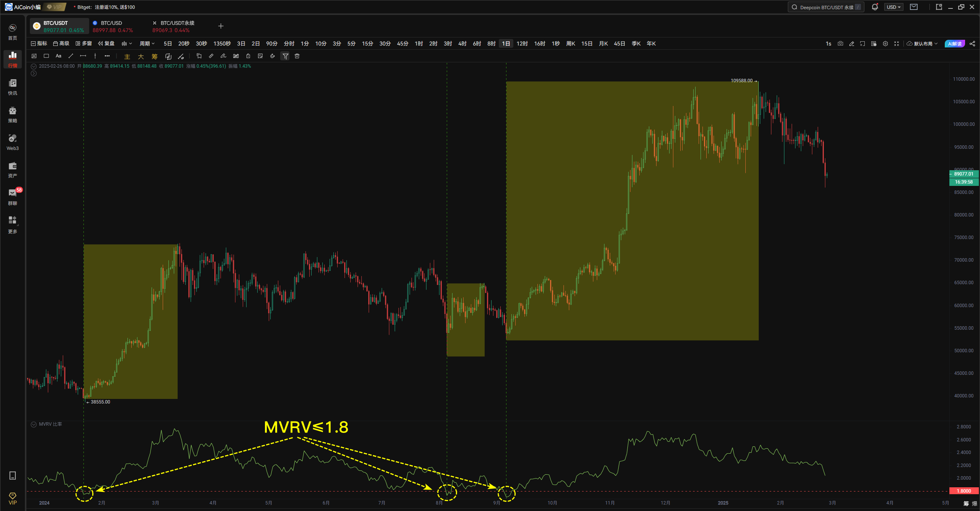The image size is (980, 511).
Task: Toggle the 主 main-force indicator
Action: pyautogui.click(x=127, y=56)
